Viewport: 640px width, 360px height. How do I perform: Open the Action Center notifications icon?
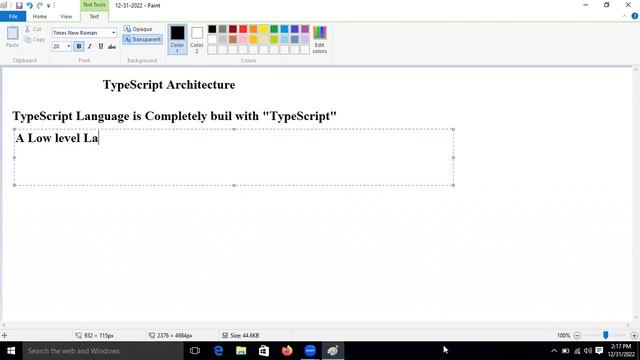tap(599, 351)
